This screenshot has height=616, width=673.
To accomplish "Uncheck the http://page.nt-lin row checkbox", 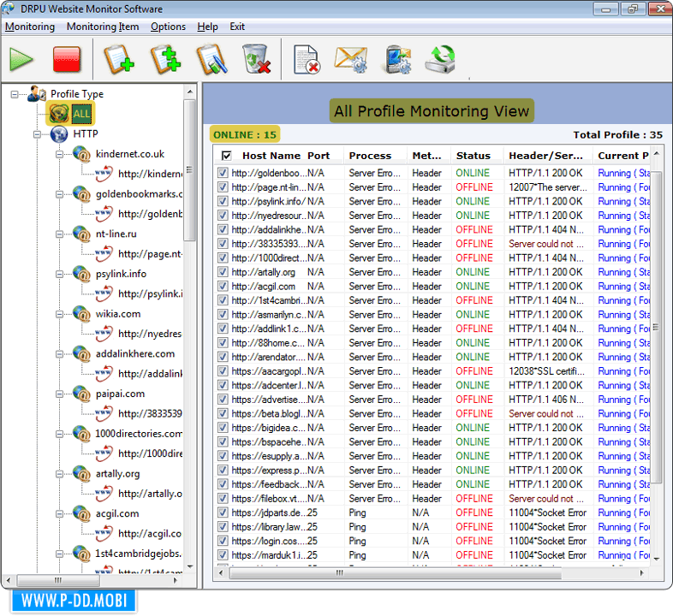I will pyautogui.click(x=223, y=187).
